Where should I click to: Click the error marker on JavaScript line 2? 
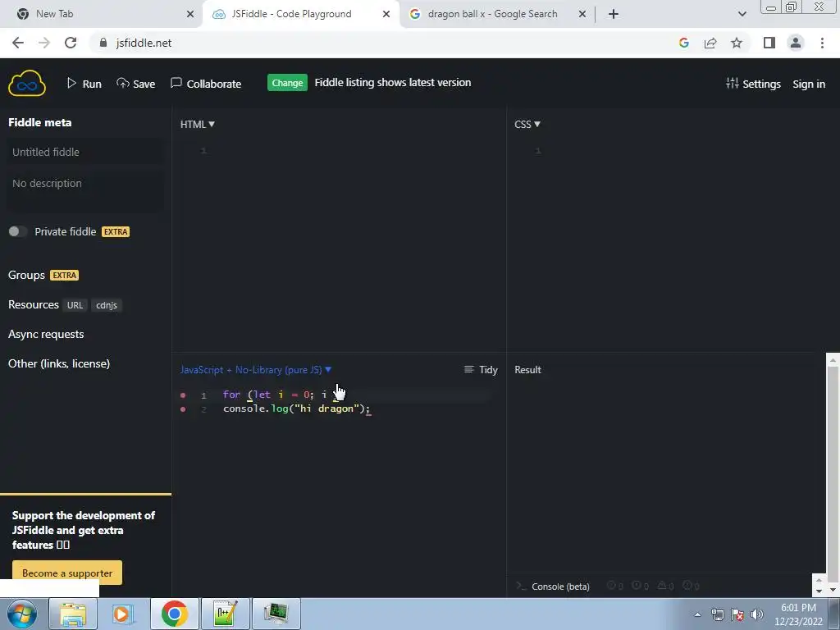coord(183,409)
